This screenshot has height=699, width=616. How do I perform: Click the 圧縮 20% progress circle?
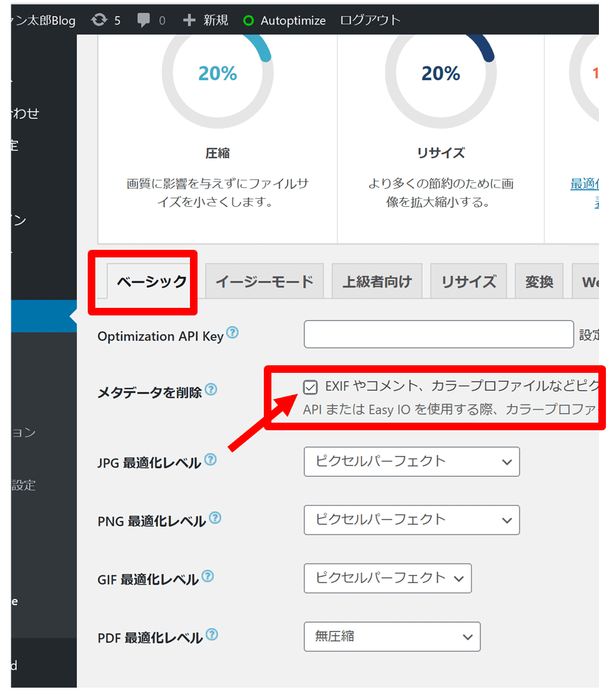[x=218, y=74]
